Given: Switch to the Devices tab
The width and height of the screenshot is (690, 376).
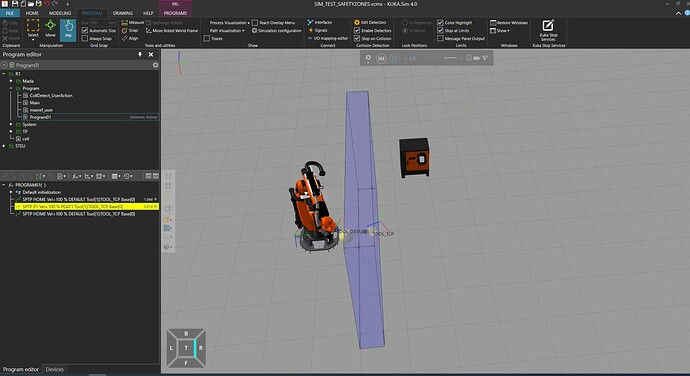Looking at the screenshot, I should pos(55,369).
